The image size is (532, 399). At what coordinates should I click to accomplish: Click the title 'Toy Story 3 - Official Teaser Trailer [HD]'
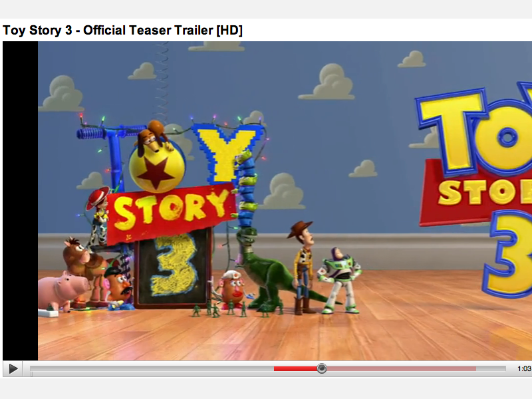pyautogui.click(x=122, y=30)
